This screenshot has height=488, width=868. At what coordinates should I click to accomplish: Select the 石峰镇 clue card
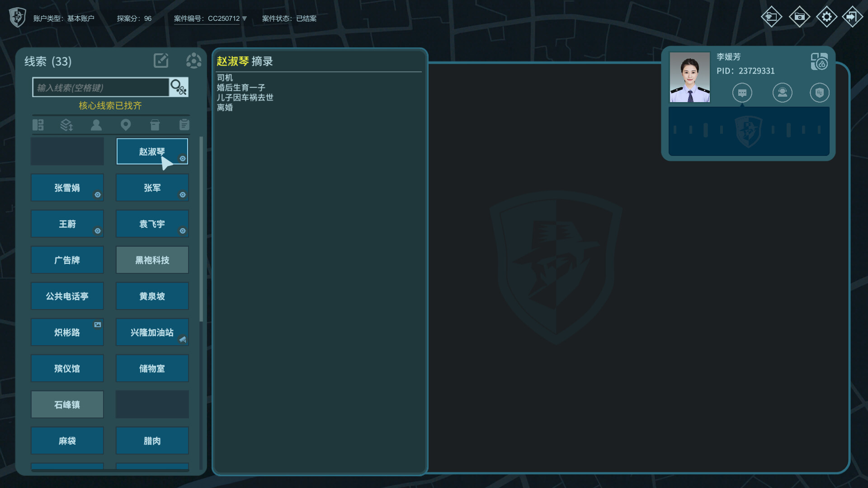[67, 404]
